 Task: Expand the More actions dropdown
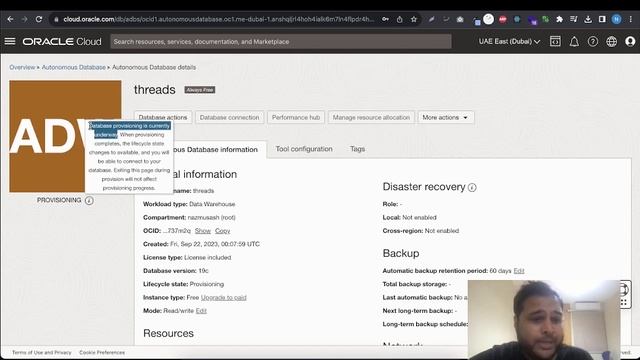445,118
